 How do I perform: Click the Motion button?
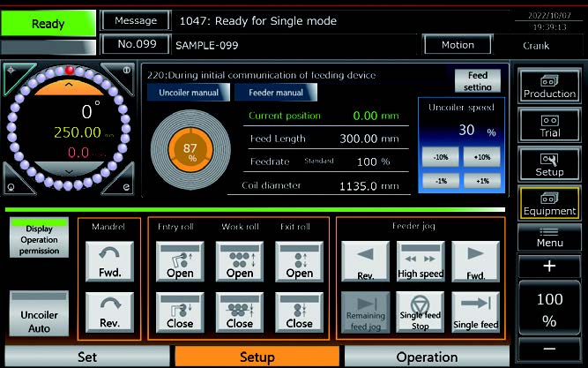point(458,45)
